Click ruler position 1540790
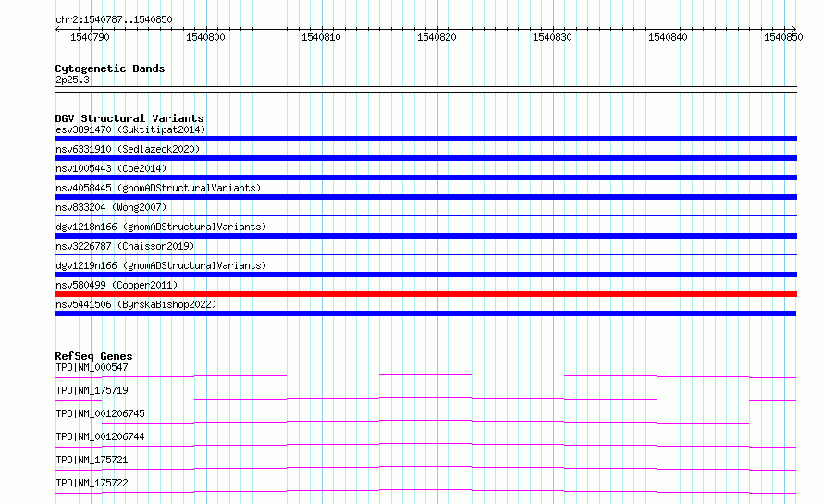 [x=91, y=37]
